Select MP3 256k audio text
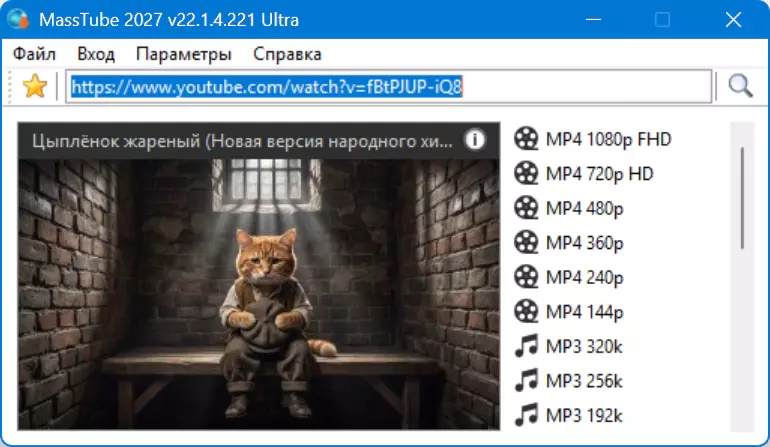Viewport: 770px width, 447px height. [584, 381]
